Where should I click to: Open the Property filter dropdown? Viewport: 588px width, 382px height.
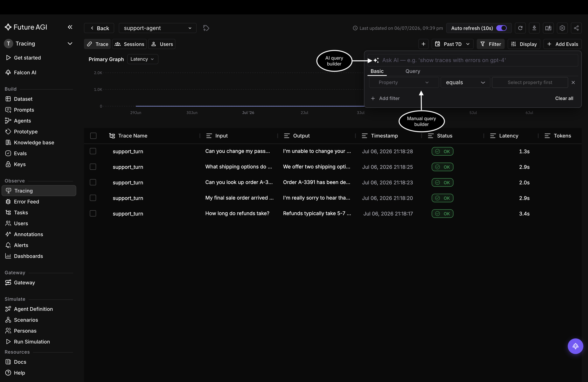[404, 82]
